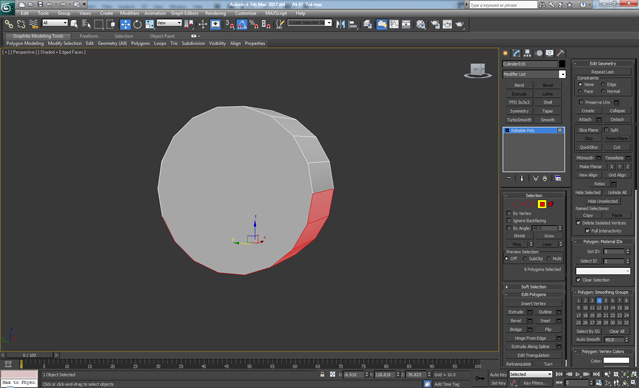This screenshot has width=639, height=388.
Task: Click the Unlink Selection icon
Action: coord(21,24)
